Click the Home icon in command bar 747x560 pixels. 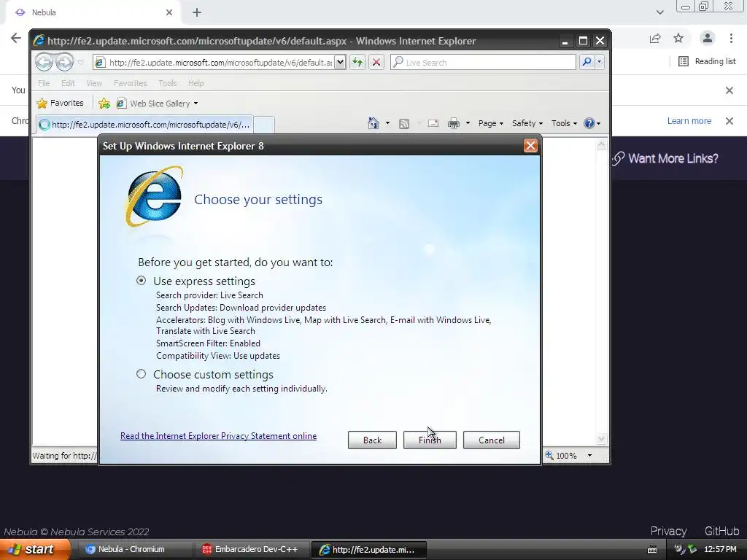click(373, 123)
